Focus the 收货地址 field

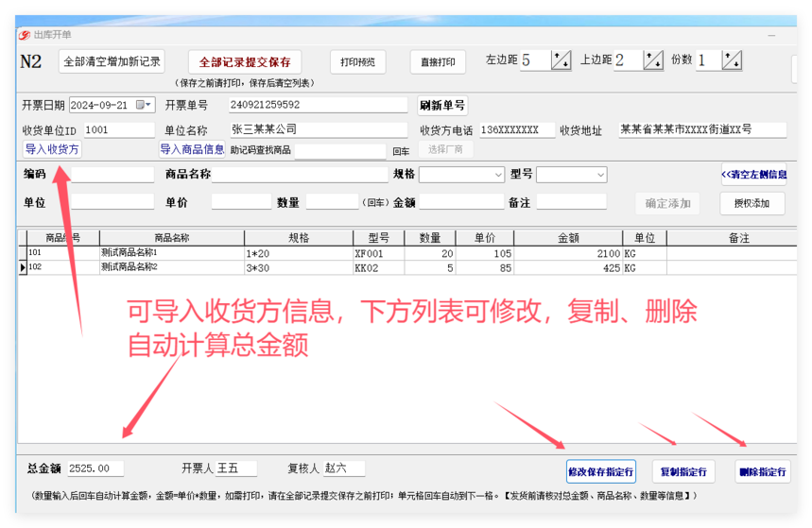702,130
